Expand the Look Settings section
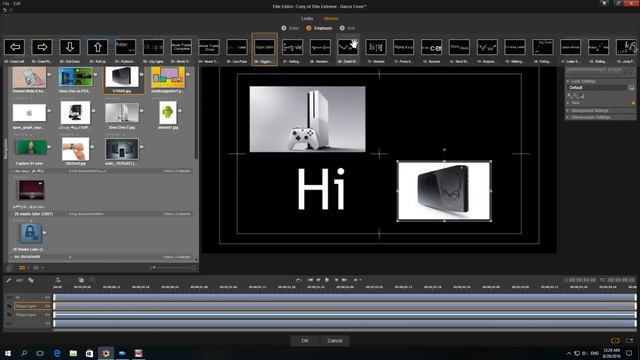The height and width of the screenshot is (360, 640). 568,81
